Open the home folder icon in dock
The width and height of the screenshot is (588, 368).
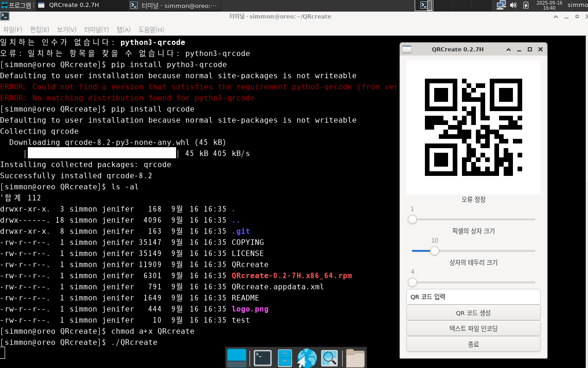pos(355,358)
